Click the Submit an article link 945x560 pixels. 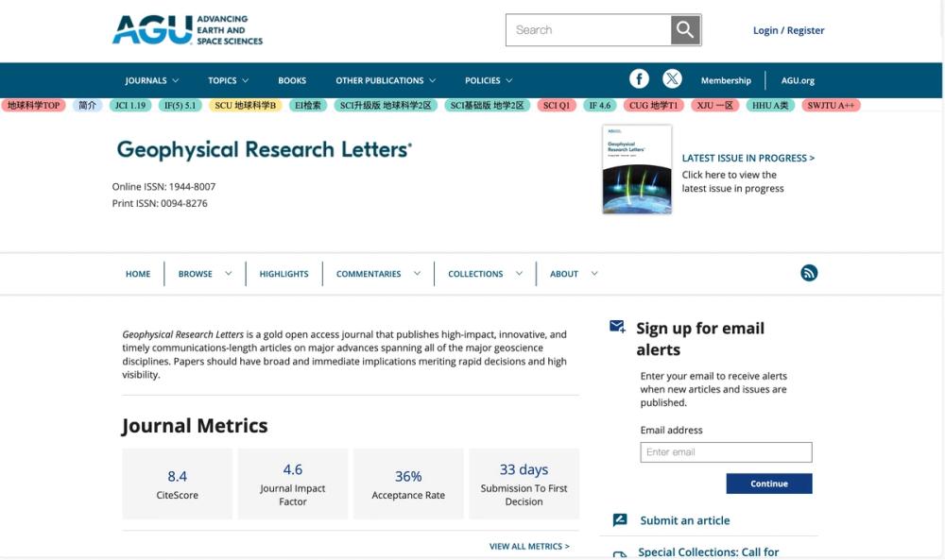pyautogui.click(x=684, y=520)
